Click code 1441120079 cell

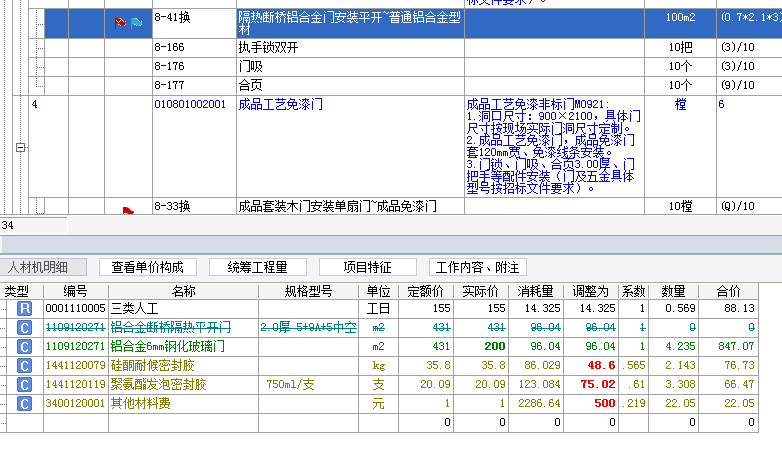(x=76, y=366)
